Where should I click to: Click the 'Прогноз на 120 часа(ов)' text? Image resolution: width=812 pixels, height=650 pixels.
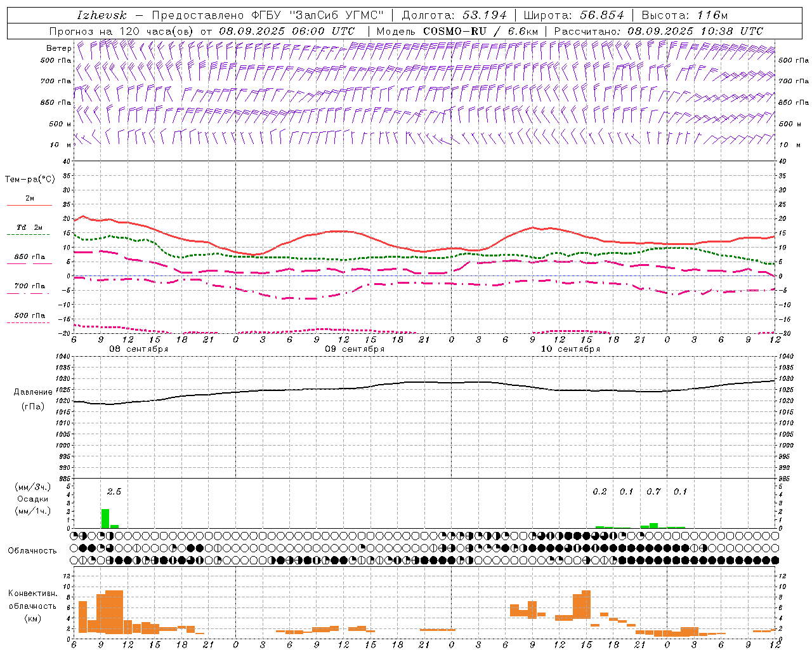[122, 31]
